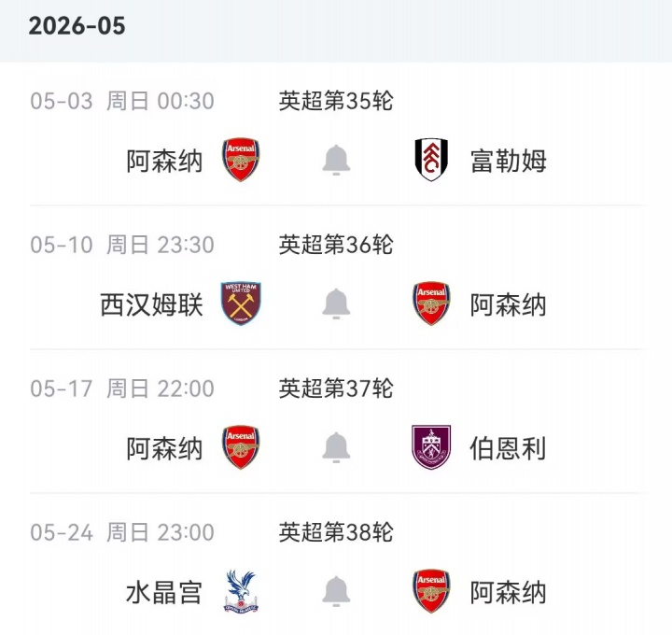Screen dimensions: 672x635
Task: Open the 英超第38轮 round label
Action: pos(336,532)
